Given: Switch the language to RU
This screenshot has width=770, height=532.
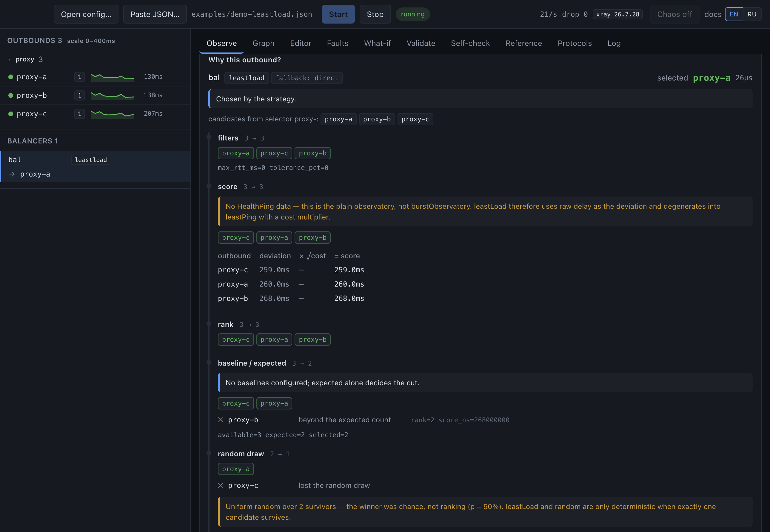Looking at the screenshot, I should (752, 14).
